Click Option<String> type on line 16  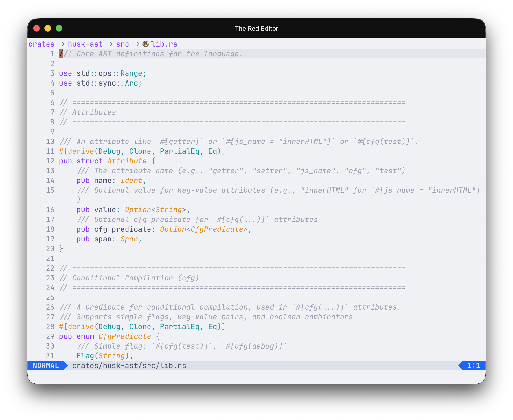pos(156,210)
